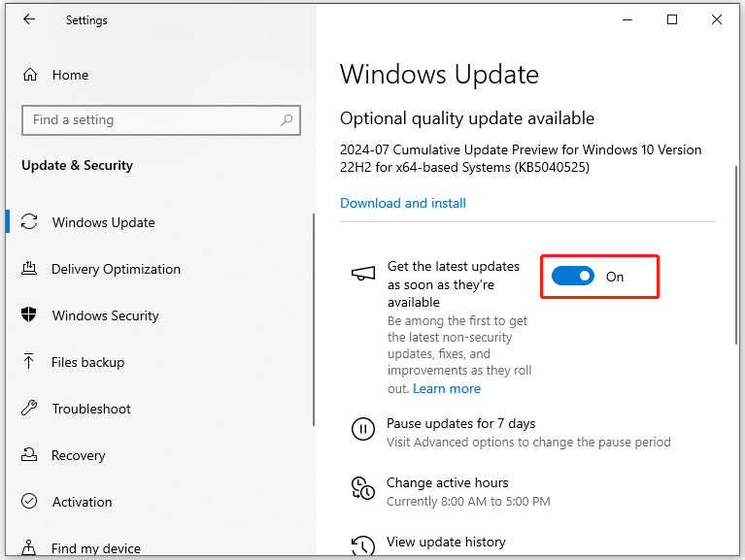Screen dimensions: 745x560
Task: Turn off the latest updates toggle
Action: pyautogui.click(x=573, y=277)
